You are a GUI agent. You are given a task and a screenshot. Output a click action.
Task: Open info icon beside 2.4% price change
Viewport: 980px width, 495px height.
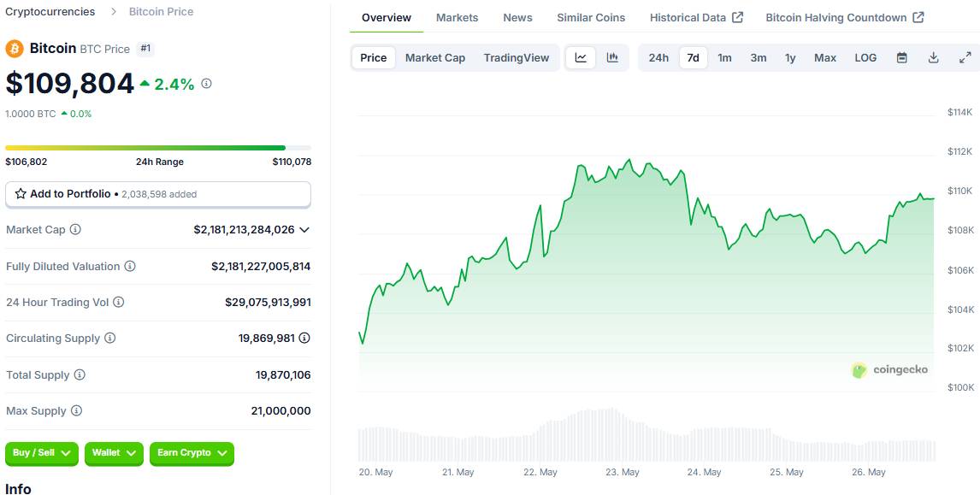click(206, 83)
